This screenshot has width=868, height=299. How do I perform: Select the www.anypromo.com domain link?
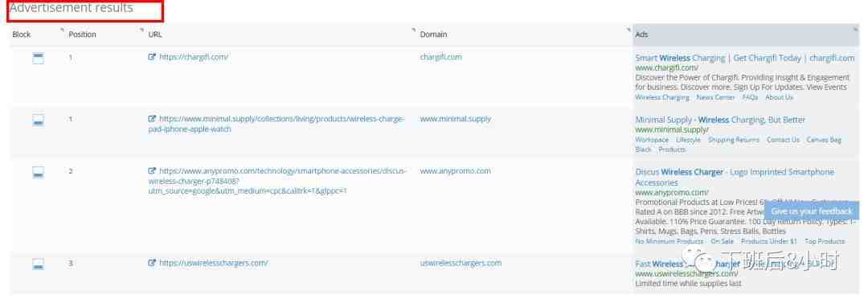(x=455, y=171)
